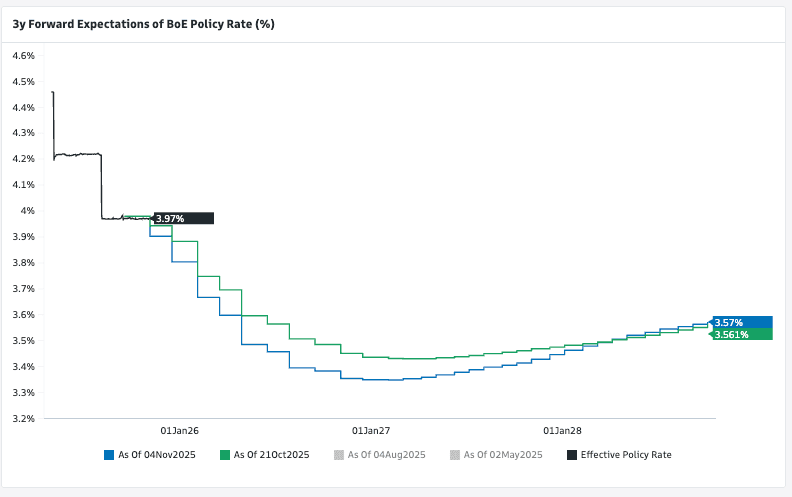Click the 3.2% y-axis tick label
The image size is (792, 497).
23,418
